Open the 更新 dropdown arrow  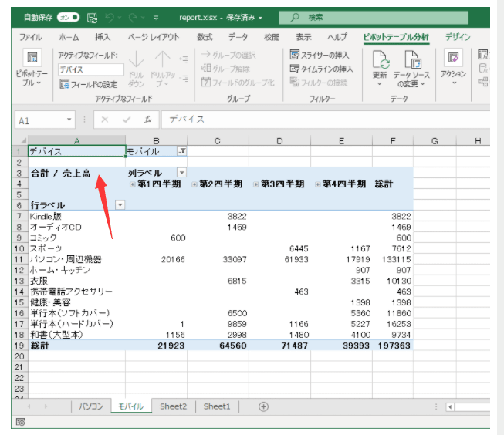380,84
